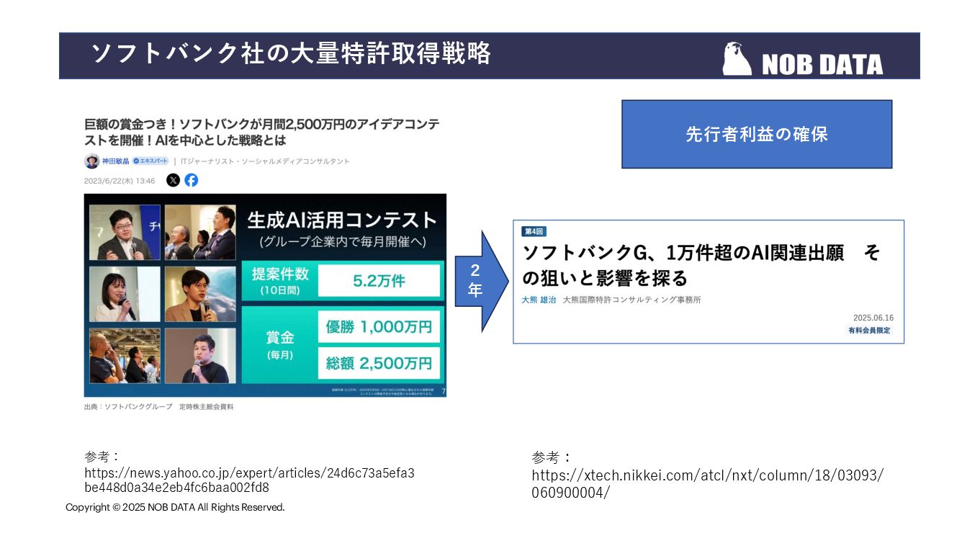Click the 有料会員限定 label

coord(870,331)
